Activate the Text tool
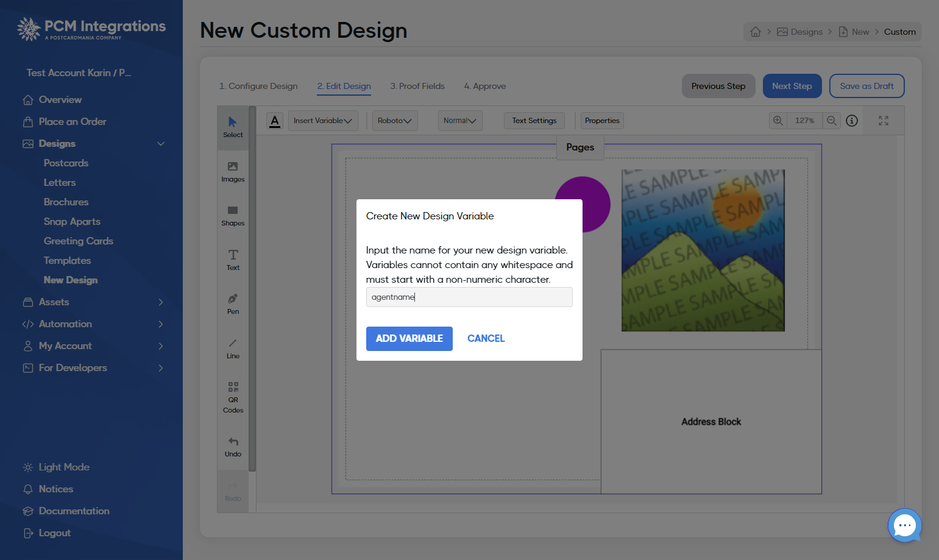939x560 pixels. point(233,260)
